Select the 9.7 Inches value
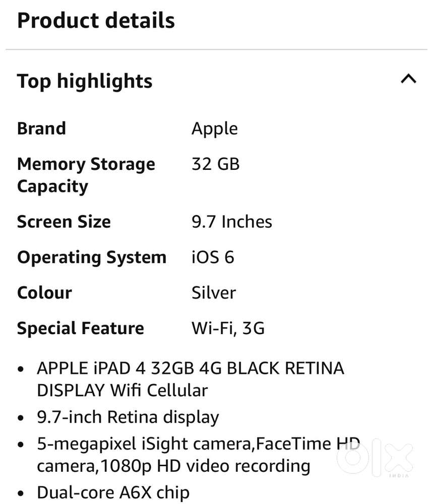This screenshot has height=504, width=433. pos(231,222)
